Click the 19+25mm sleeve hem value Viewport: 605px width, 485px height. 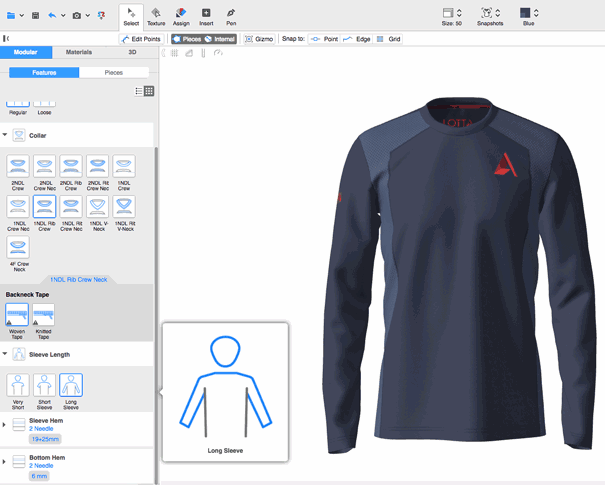click(x=45, y=439)
